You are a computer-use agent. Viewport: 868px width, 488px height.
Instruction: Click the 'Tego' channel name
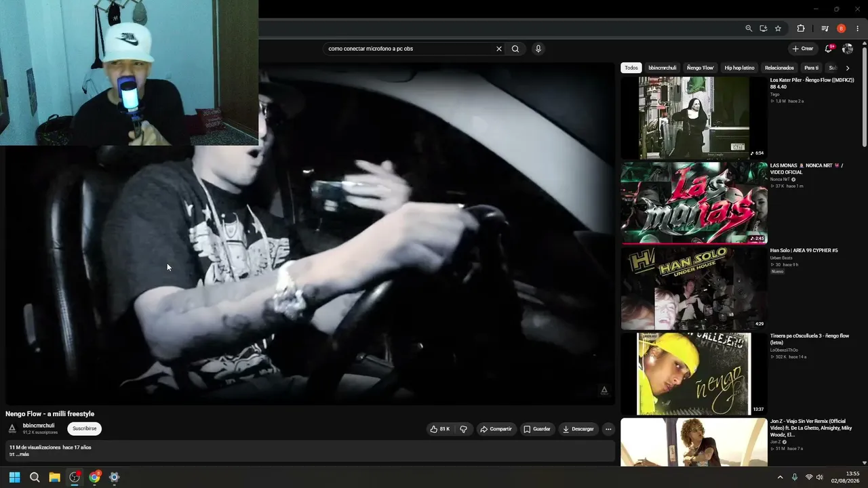point(774,94)
